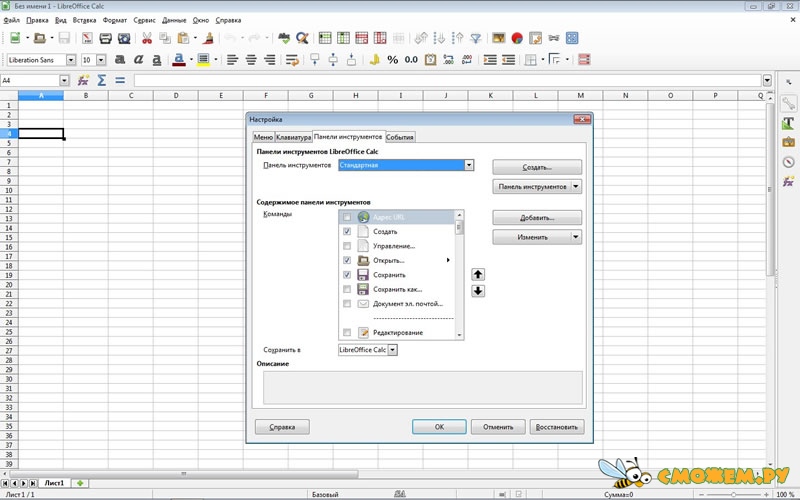Click the AutoFilter funnel icon
Viewport: 800px width, 500px height.
[476, 38]
